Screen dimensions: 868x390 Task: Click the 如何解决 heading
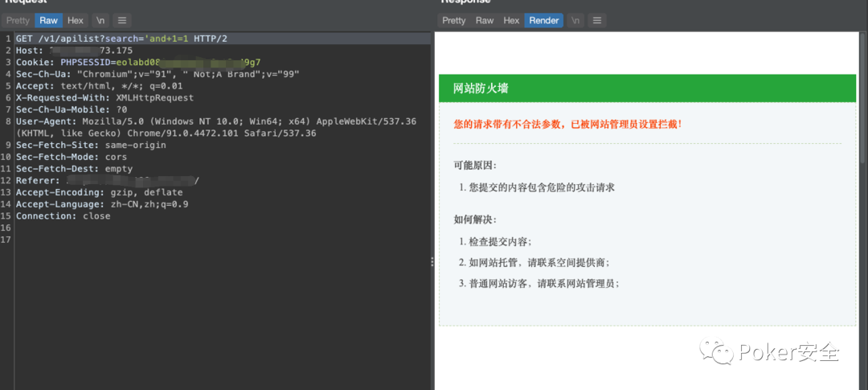(475, 220)
